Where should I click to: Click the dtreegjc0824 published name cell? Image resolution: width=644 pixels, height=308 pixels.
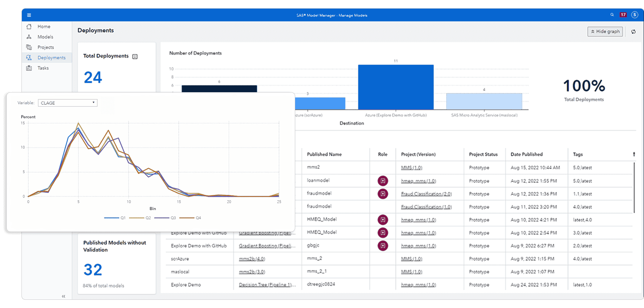tap(321, 284)
